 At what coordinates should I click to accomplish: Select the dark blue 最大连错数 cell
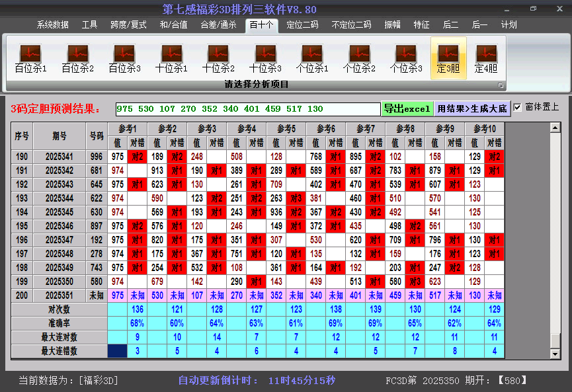click(118, 351)
